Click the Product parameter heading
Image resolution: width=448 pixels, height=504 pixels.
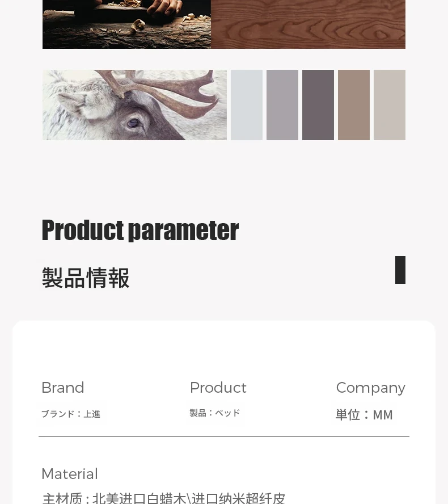tap(140, 230)
